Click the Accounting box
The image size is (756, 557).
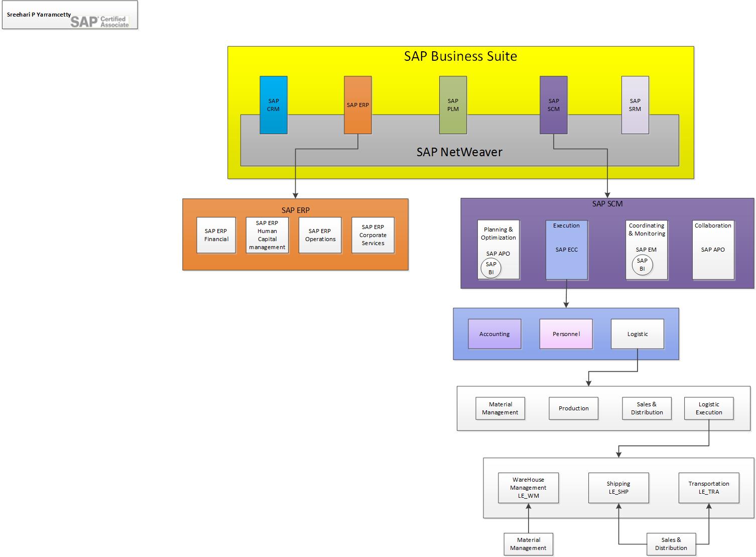(x=494, y=334)
